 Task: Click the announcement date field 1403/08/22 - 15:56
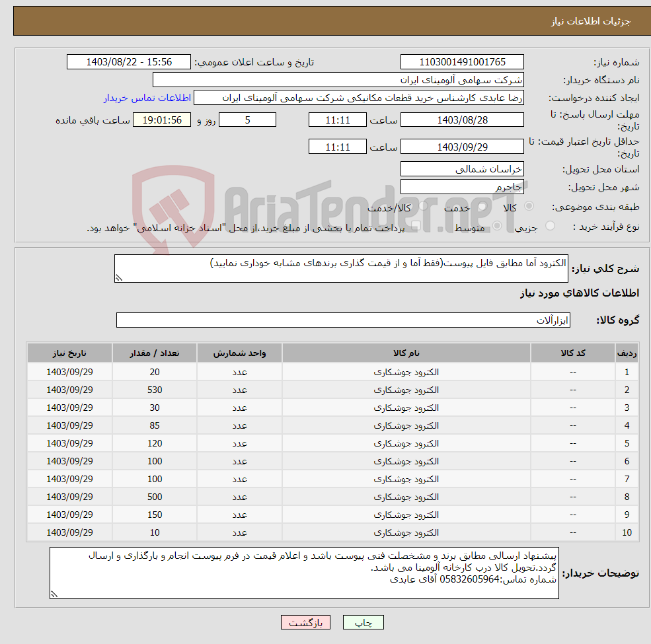pyautogui.click(x=129, y=62)
